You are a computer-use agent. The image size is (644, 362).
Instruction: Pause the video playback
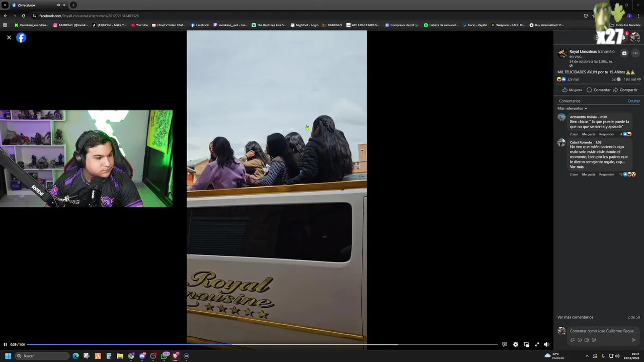pyautogui.click(x=5, y=344)
